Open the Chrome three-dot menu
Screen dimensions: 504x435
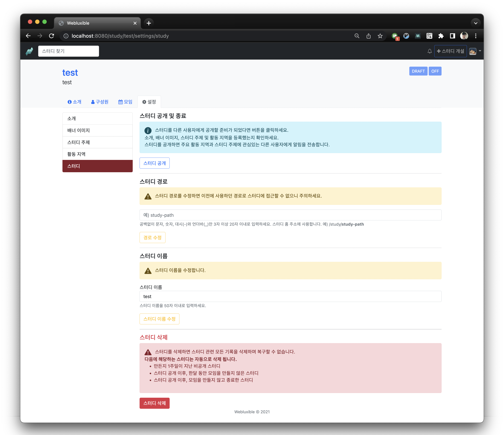click(476, 36)
